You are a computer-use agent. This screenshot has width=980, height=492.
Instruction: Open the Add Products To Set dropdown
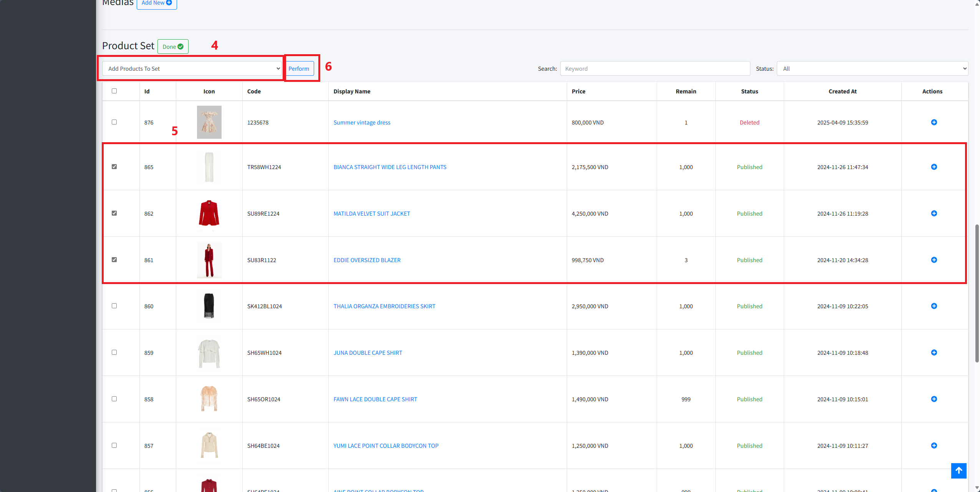point(192,69)
